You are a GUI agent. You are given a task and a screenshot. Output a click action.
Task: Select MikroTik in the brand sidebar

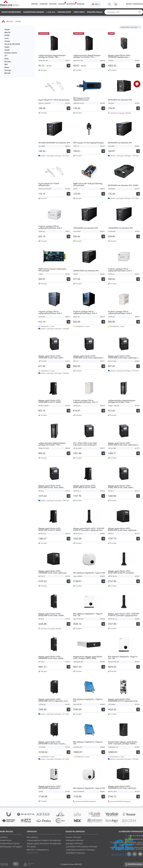point(7,32)
